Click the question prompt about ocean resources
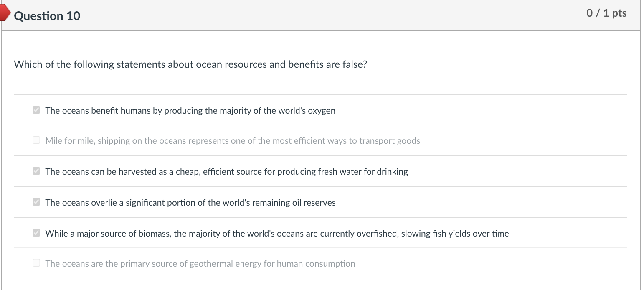Viewport: 644px width, 290px height. click(190, 64)
